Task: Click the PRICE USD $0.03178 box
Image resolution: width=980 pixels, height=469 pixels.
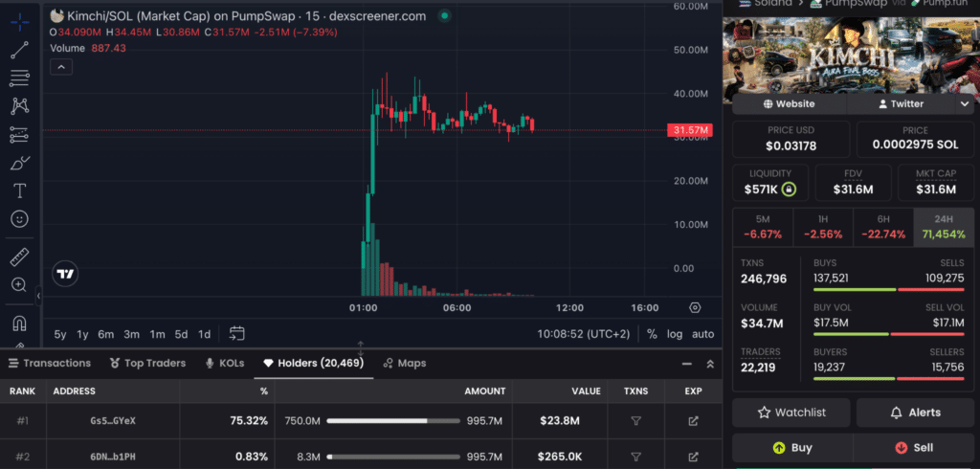Action: coord(791,139)
